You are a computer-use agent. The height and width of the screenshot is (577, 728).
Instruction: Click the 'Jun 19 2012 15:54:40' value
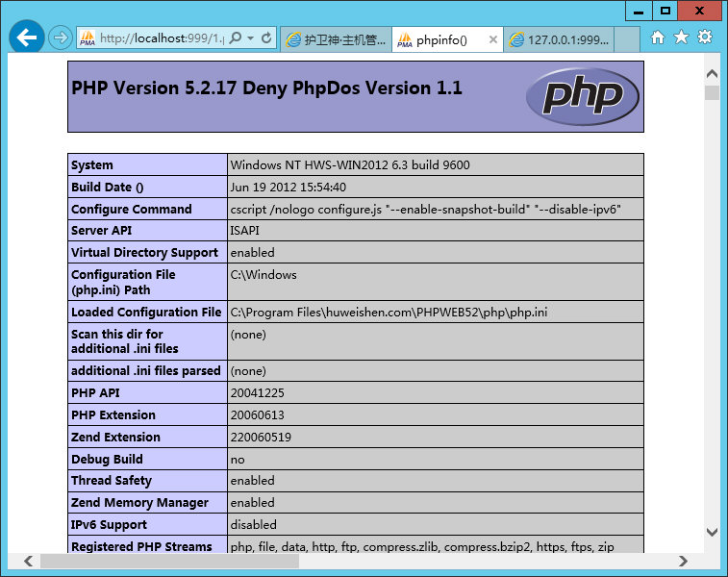click(x=288, y=188)
